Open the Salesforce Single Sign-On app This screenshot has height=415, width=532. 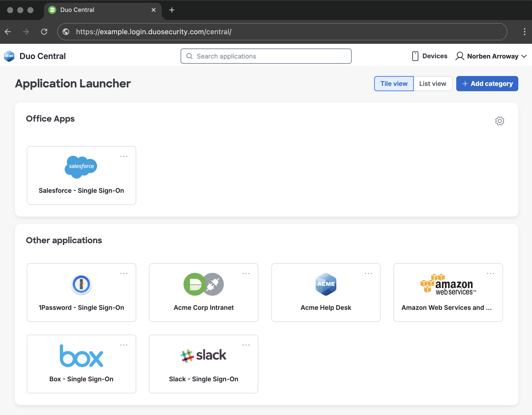(81, 175)
